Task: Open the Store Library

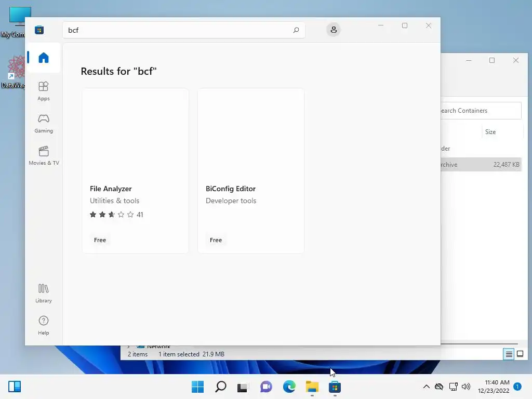Action: tap(44, 293)
